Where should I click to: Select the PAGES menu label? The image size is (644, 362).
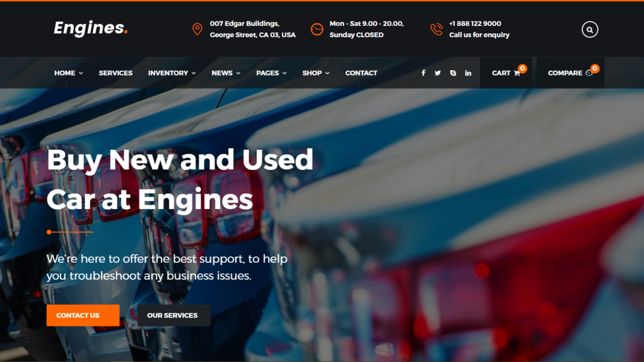[x=267, y=73]
